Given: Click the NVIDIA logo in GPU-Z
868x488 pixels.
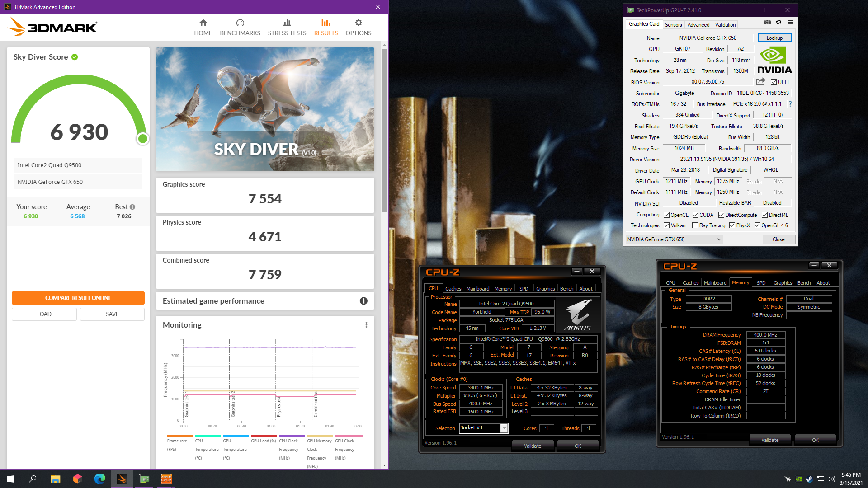Looking at the screenshot, I should 774,60.
